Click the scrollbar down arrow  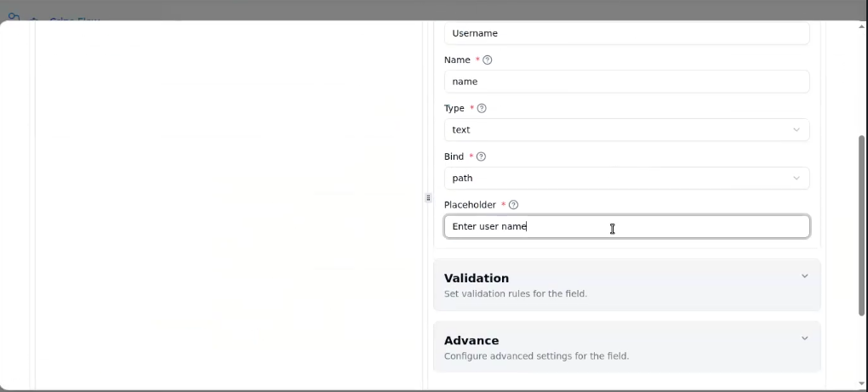point(861,384)
